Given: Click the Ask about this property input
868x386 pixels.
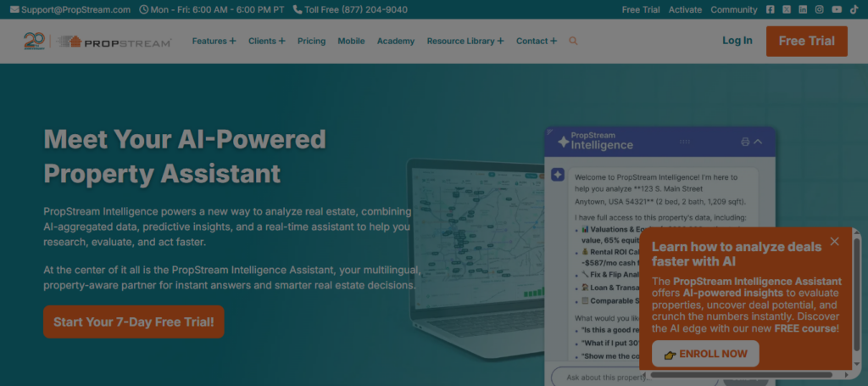Looking at the screenshot, I should (x=637, y=378).
